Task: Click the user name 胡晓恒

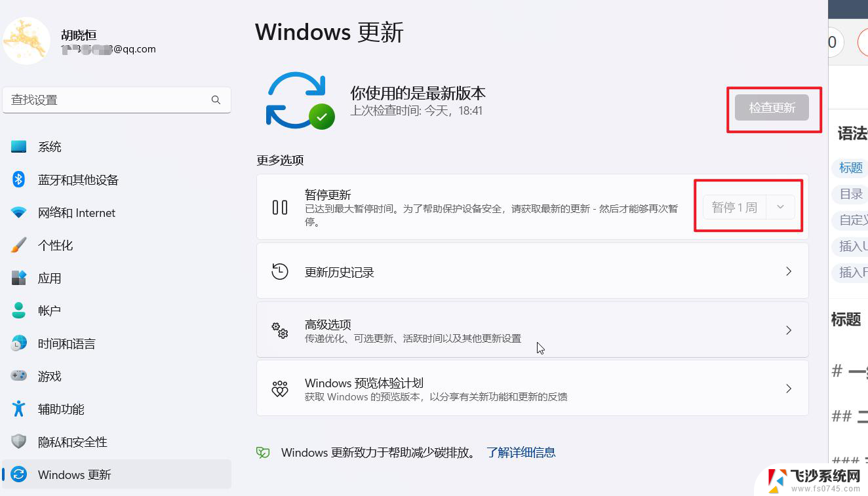Action: [79, 35]
